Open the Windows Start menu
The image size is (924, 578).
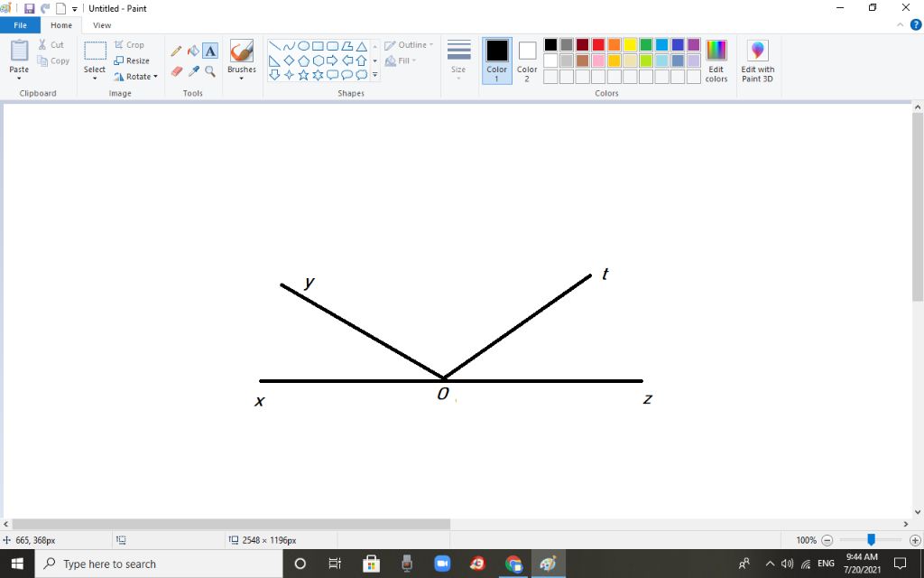click(17, 564)
